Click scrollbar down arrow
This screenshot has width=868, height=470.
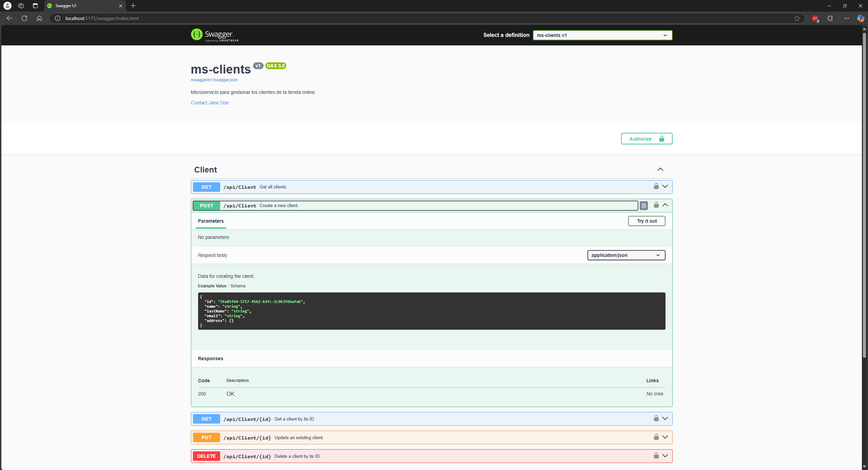865,467
